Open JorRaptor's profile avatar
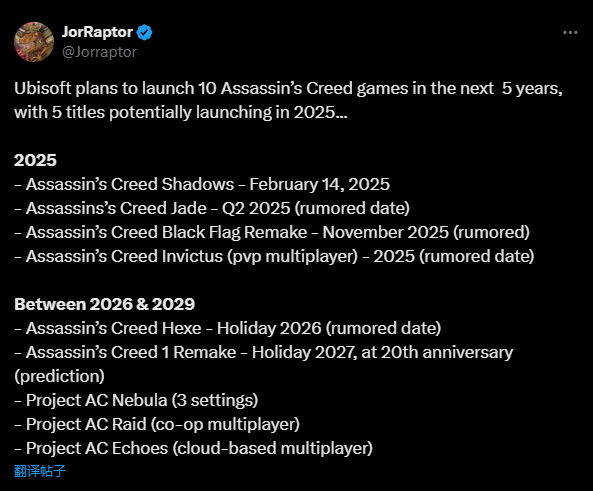Screen dimensions: 593x491 tap(34, 42)
